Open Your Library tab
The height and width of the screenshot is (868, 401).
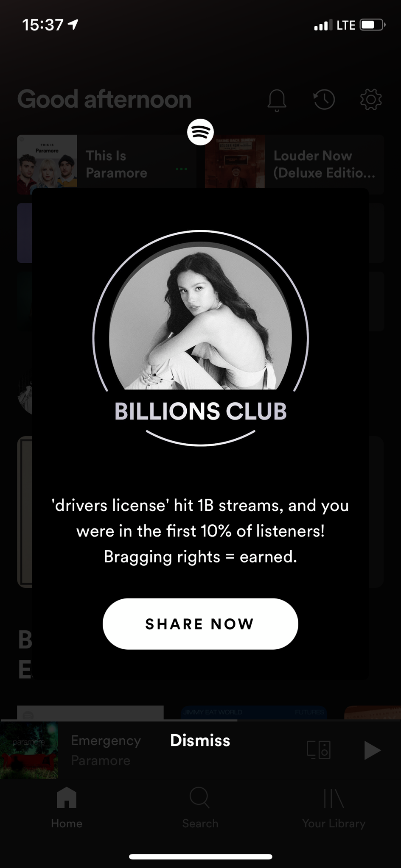pos(334,807)
